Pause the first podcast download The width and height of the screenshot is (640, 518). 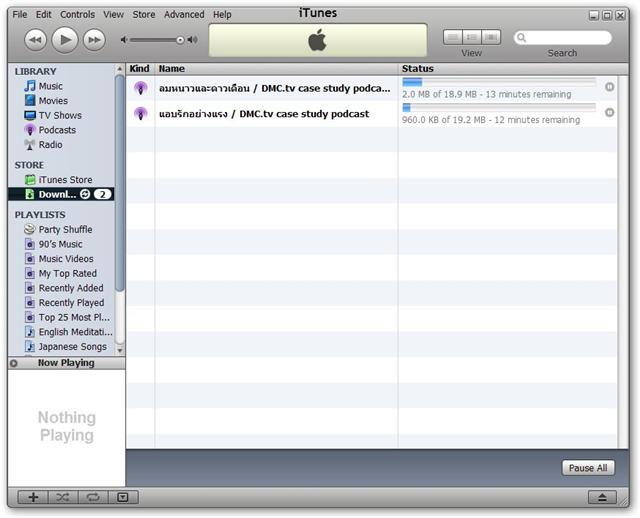pyautogui.click(x=610, y=87)
